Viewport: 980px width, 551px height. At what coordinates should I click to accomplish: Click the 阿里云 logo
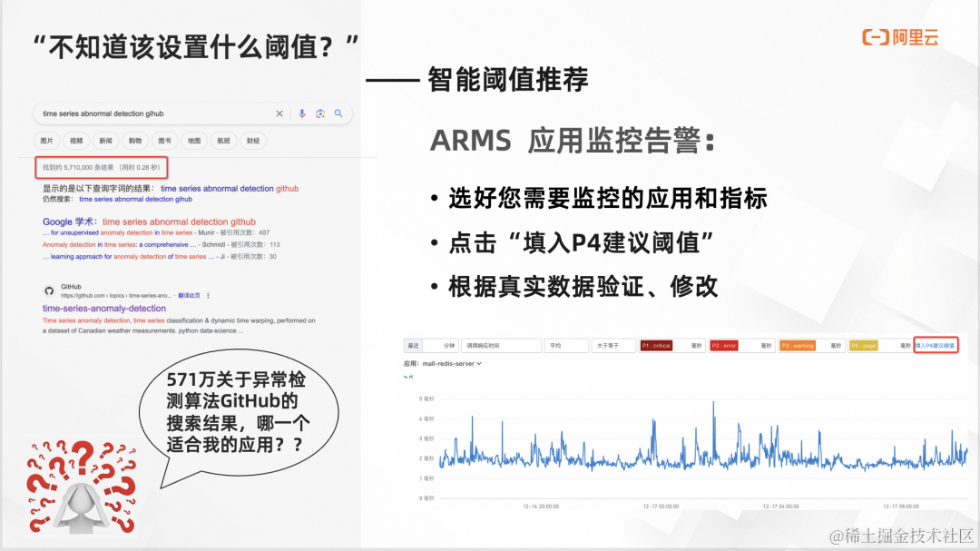[x=900, y=37]
